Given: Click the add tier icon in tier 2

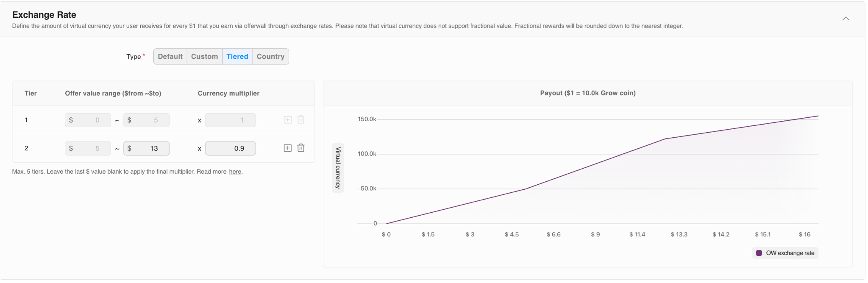Looking at the screenshot, I should click(287, 148).
